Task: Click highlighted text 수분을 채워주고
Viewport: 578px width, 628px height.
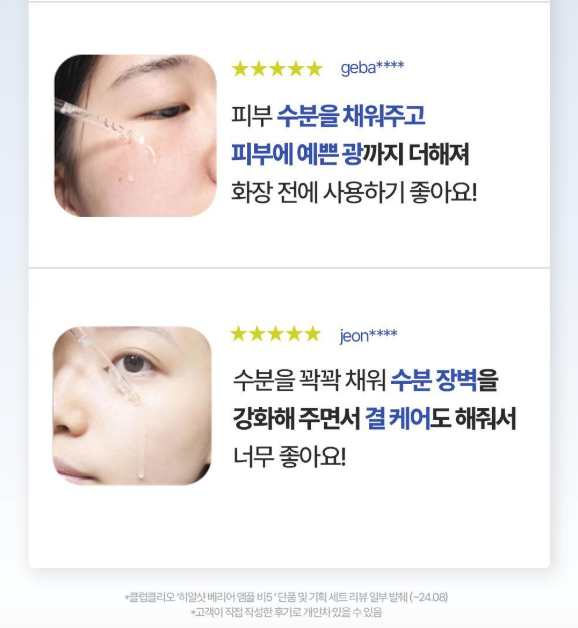Action: [x=351, y=116]
